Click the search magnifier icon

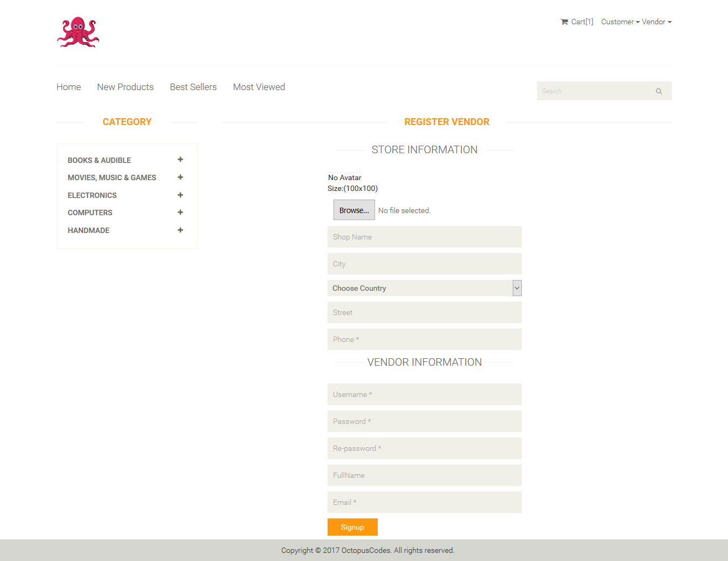pyautogui.click(x=658, y=91)
